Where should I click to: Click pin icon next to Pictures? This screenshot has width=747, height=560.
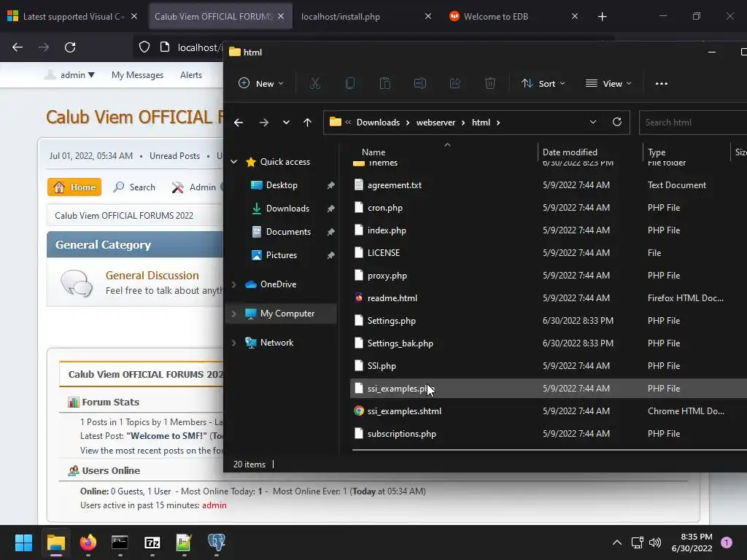[x=330, y=255]
